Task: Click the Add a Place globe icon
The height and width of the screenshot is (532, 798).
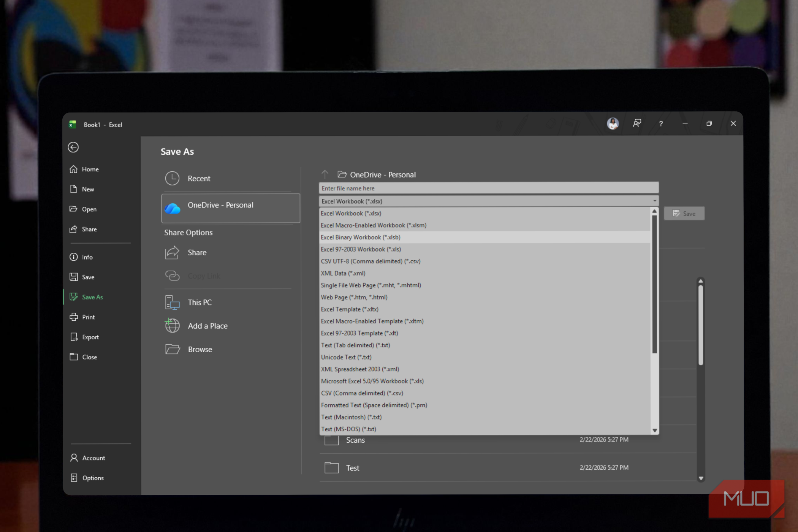Action: tap(172, 326)
